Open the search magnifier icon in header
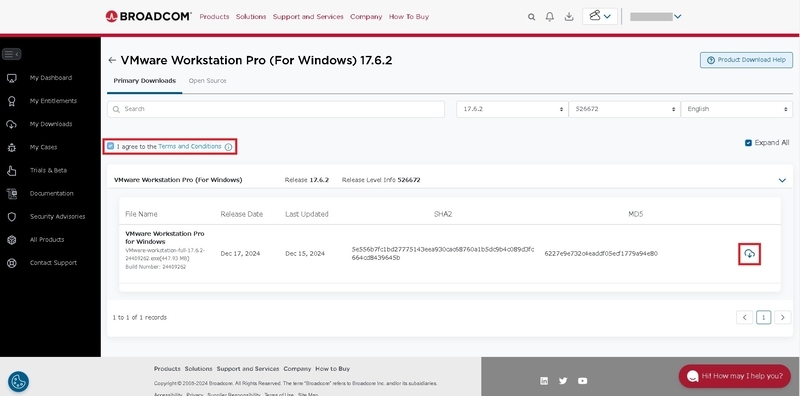The height and width of the screenshot is (396, 800). coord(532,17)
